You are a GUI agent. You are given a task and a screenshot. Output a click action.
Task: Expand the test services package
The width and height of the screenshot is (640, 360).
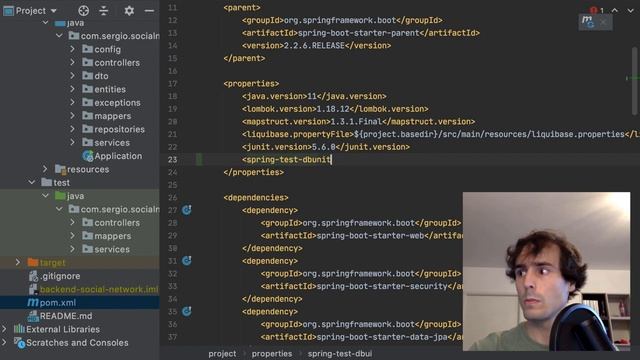(72, 249)
